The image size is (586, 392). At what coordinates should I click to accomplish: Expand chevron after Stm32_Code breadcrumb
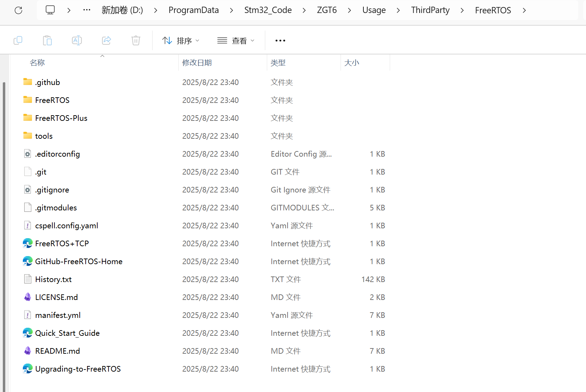[304, 11]
